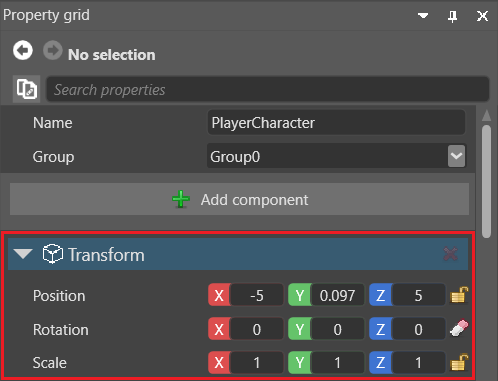Click the red X label of Position
The image size is (498, 381).
pos(219,295)
